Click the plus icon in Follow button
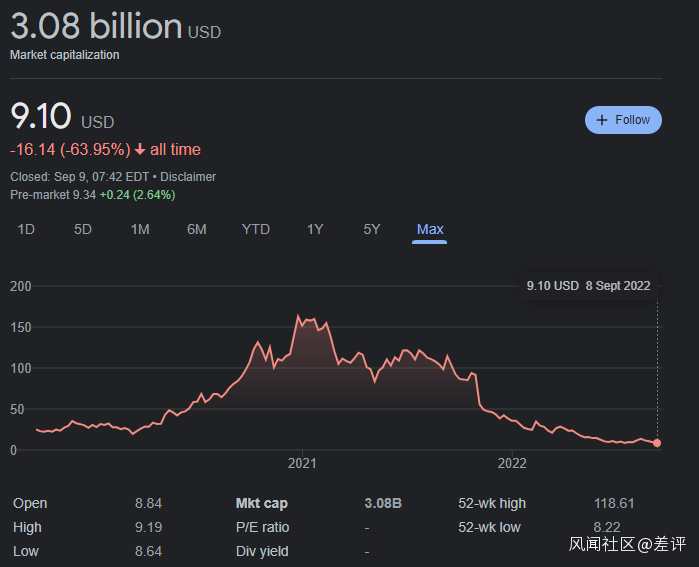 (x=602, y=120)
